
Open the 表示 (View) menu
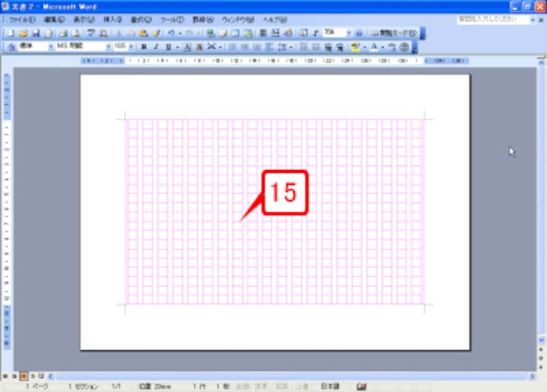click(83, 20)
